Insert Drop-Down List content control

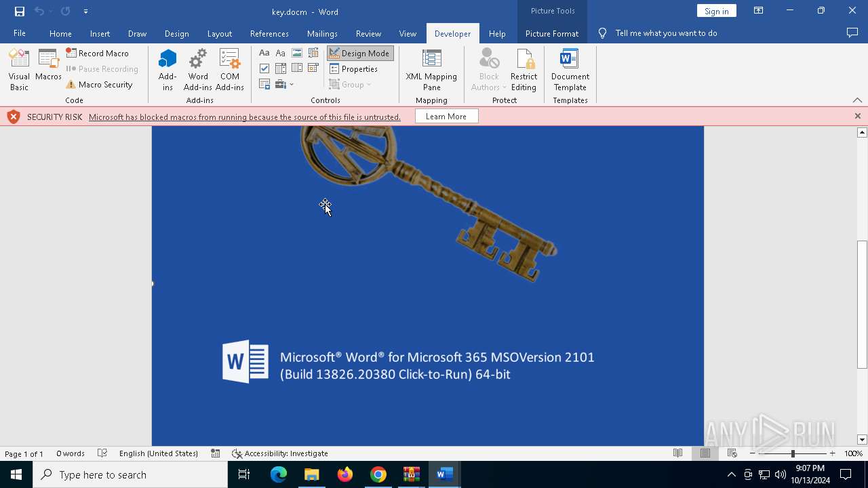tap(297, 68)
